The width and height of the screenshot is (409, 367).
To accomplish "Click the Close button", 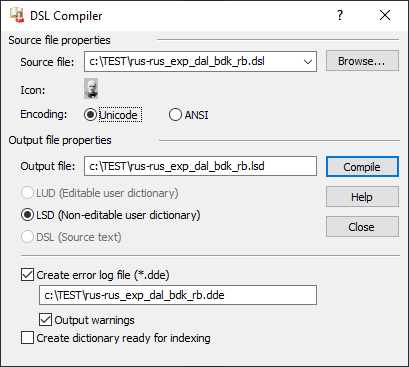I will click(x=362, y=227).
